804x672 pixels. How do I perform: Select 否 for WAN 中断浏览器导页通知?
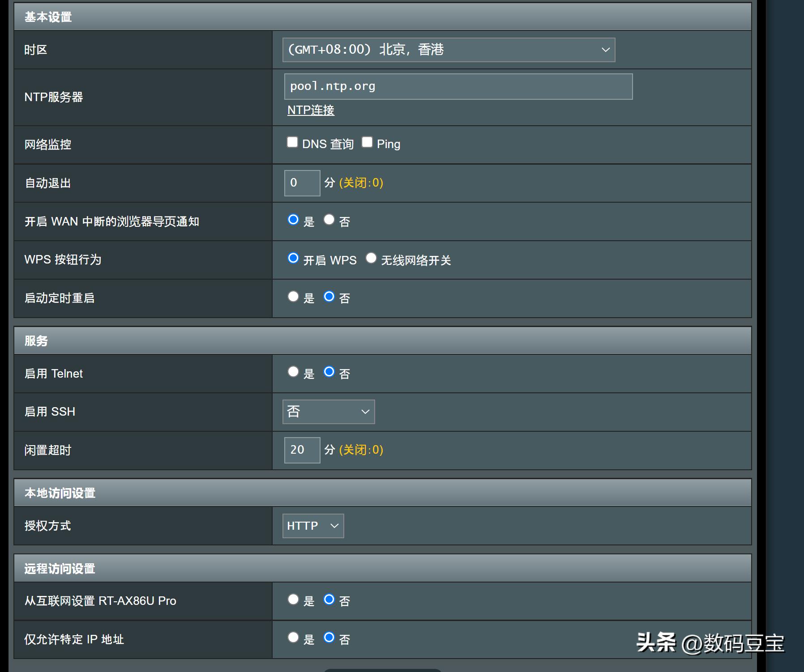click(329, 220)
